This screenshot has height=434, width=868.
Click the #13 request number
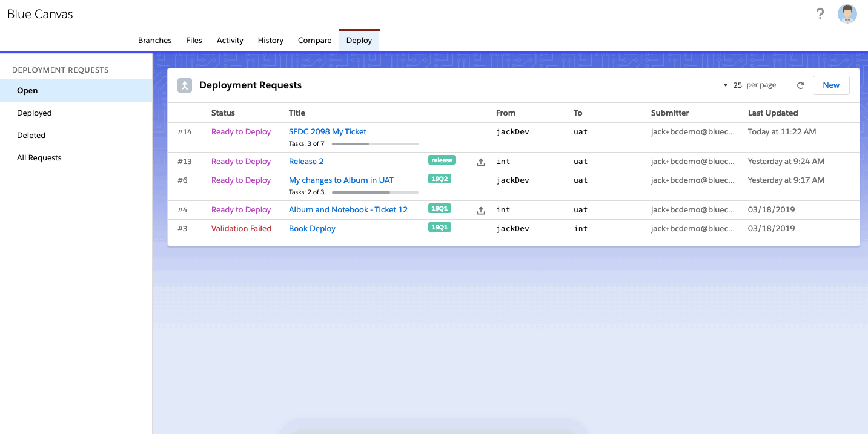click(x=185, y=162)
